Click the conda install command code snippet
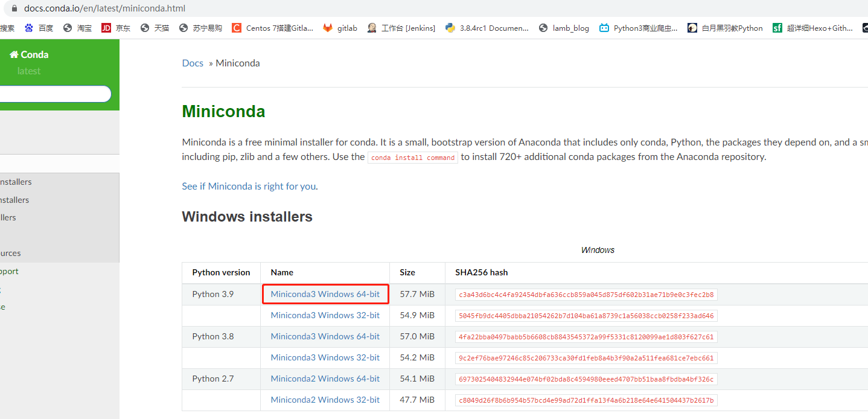868x419 pixels. click(413, 158)
